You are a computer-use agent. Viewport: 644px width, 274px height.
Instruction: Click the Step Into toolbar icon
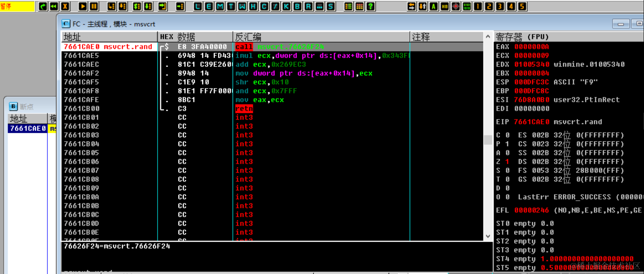click(x=112, y=6)
